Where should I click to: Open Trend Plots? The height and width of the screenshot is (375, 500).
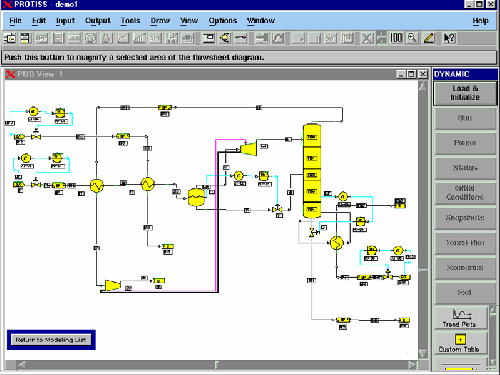[x=460, y=318]
